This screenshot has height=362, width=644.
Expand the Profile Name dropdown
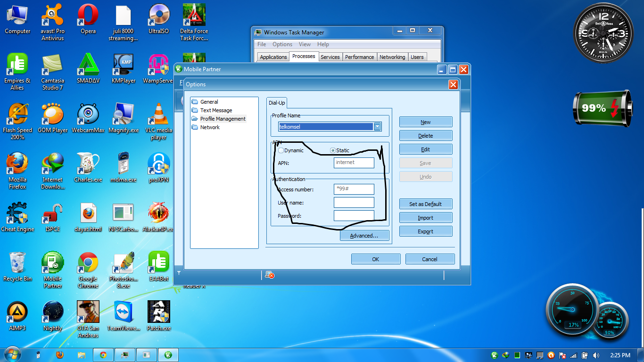(377, 126)
